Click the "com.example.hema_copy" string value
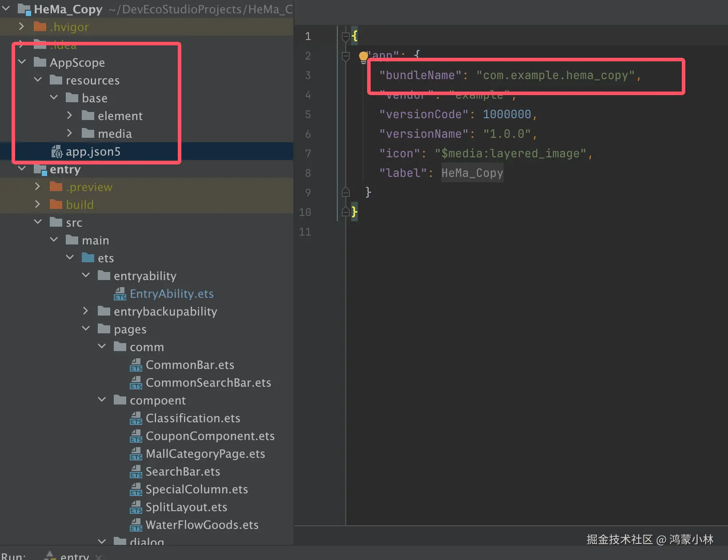 556,76
